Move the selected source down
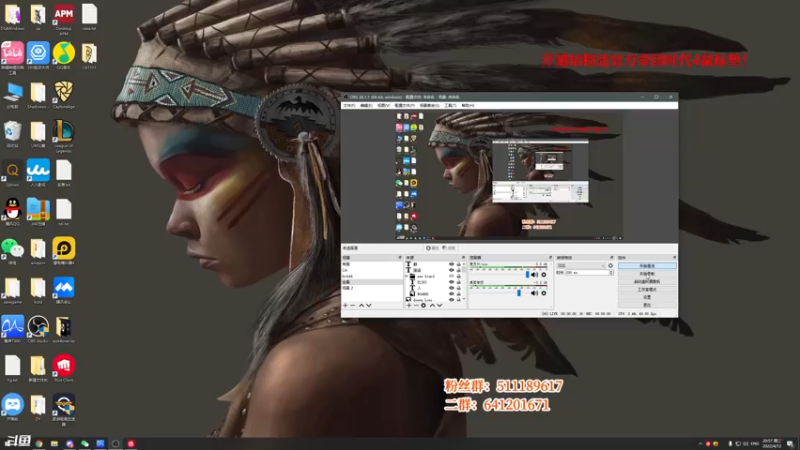800x450 pixels. 440,305
